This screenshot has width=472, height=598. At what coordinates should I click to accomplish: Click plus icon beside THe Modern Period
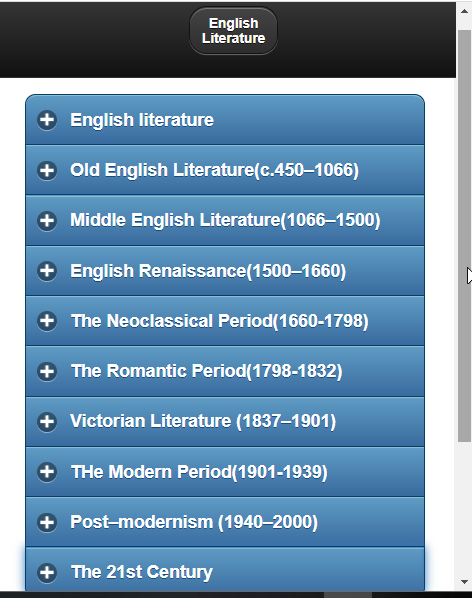(x=47, y=472)
